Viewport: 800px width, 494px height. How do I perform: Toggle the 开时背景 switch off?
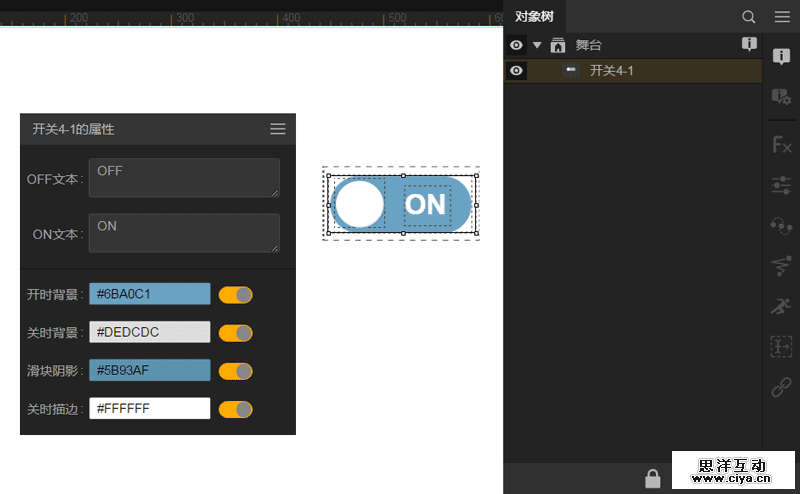[236, 294]
